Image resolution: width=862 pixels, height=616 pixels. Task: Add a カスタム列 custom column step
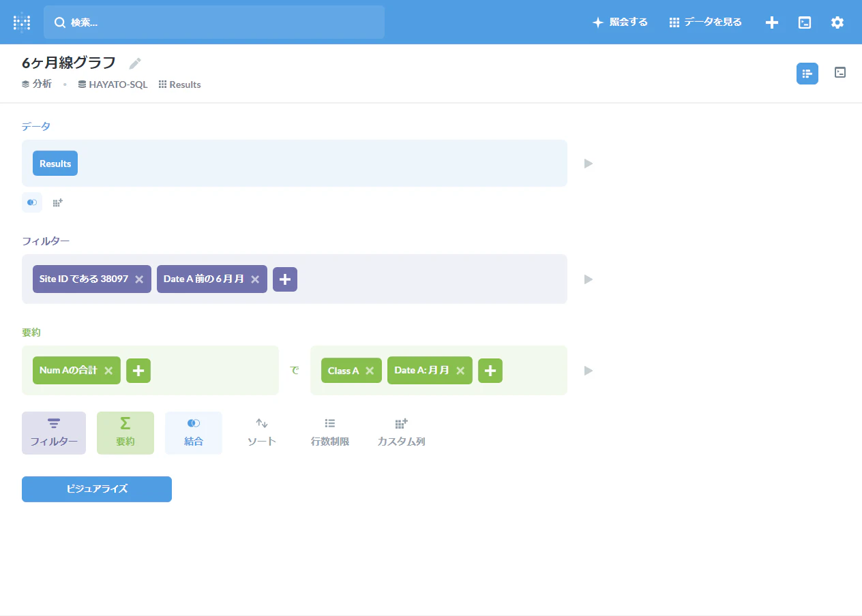(x=401, y=433)
